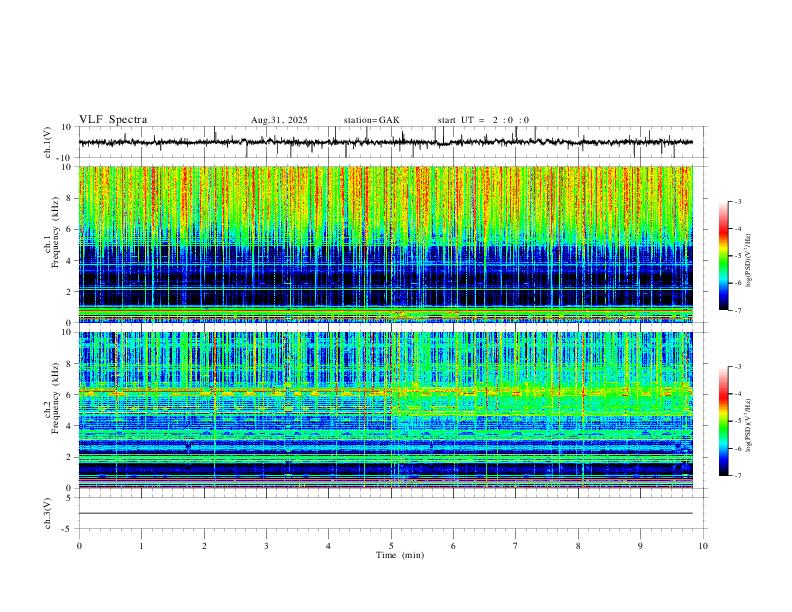Click inside the ch.2 spectrogram panel
The width and height of the screenshot is (792, 612).
(385, 410)
